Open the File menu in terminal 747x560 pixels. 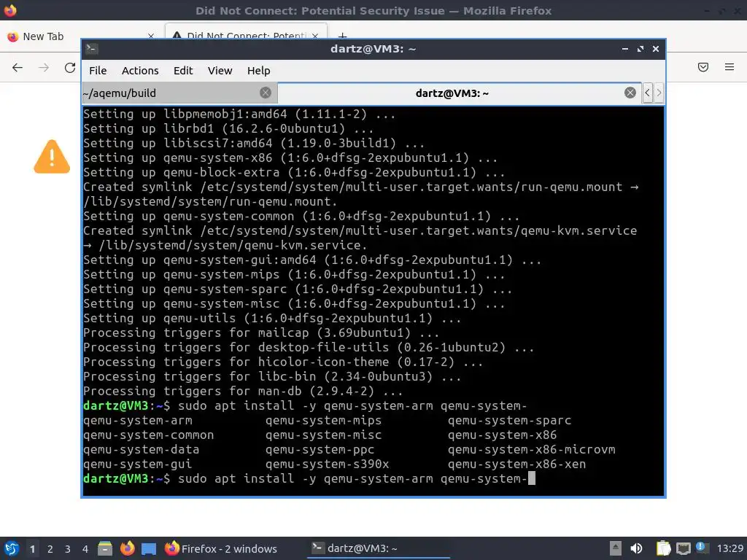click(x=98, y=71)
